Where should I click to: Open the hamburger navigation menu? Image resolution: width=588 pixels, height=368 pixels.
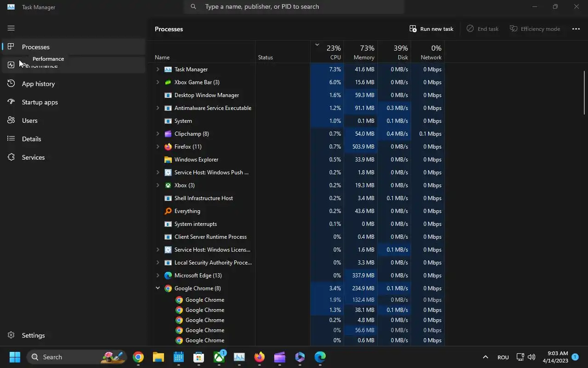click(11, 29)
